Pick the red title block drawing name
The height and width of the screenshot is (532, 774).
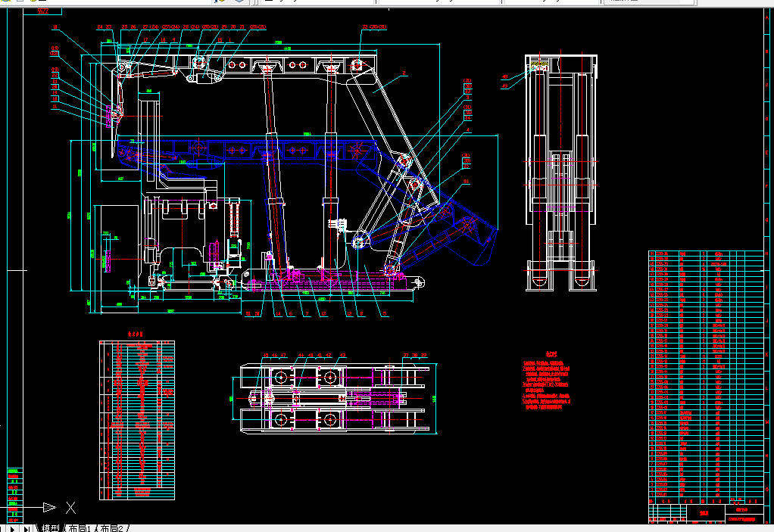click(704, 513)
